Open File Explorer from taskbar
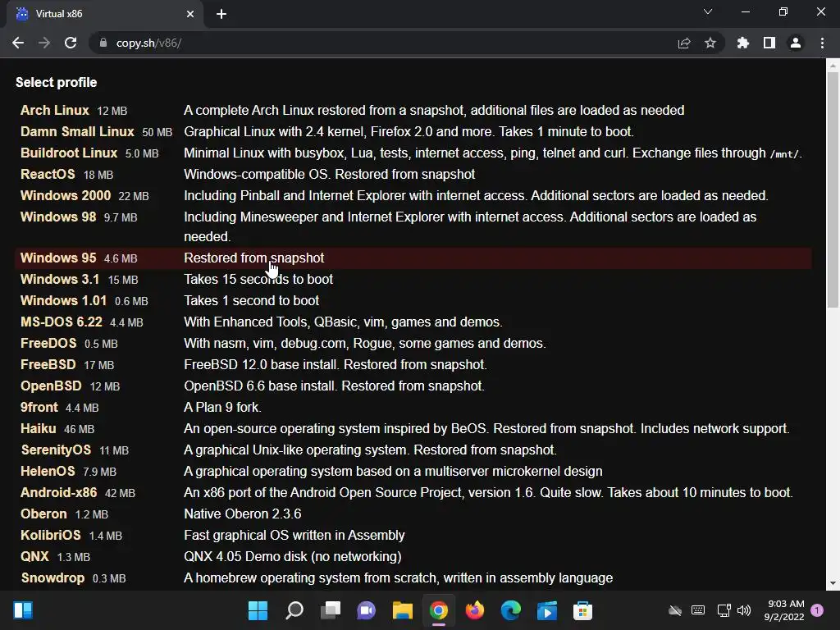The height and width of the screenshot is (630, 840). click(402, 610)
